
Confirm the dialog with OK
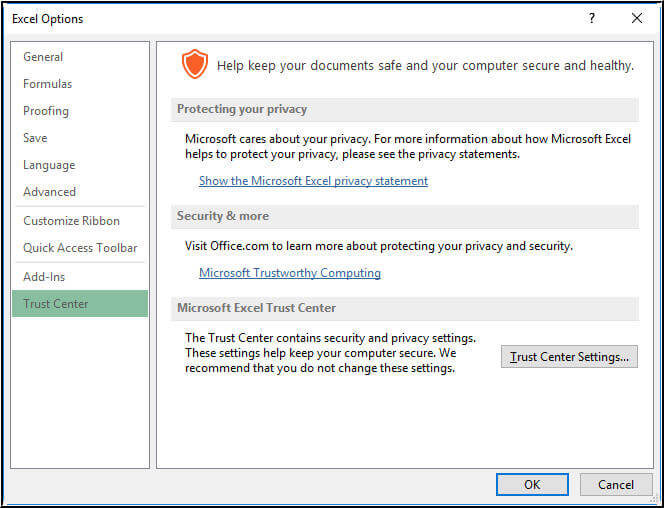532,484
